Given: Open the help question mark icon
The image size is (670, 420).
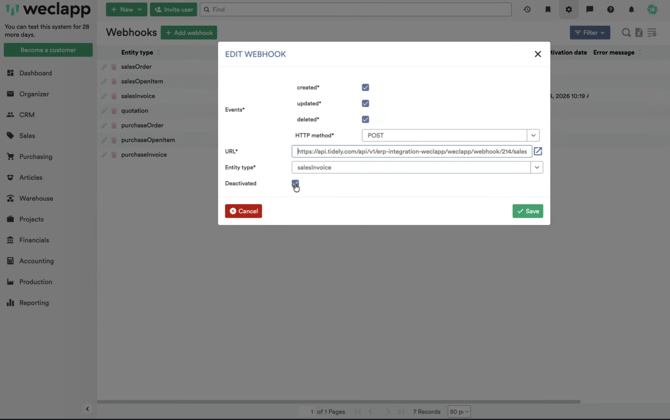Looking at the screenshot, I should [610, 10].
